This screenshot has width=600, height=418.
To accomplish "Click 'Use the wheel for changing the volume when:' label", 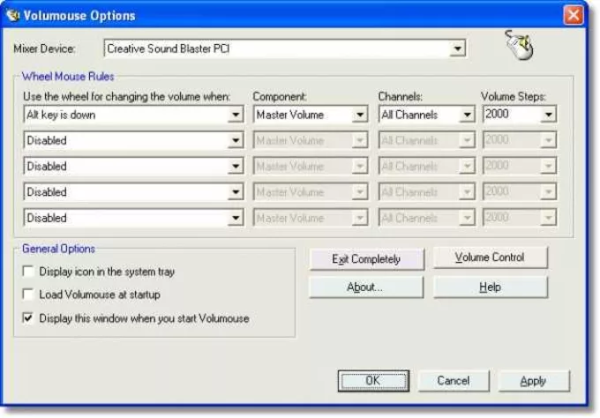I will [x=127, y=96].
